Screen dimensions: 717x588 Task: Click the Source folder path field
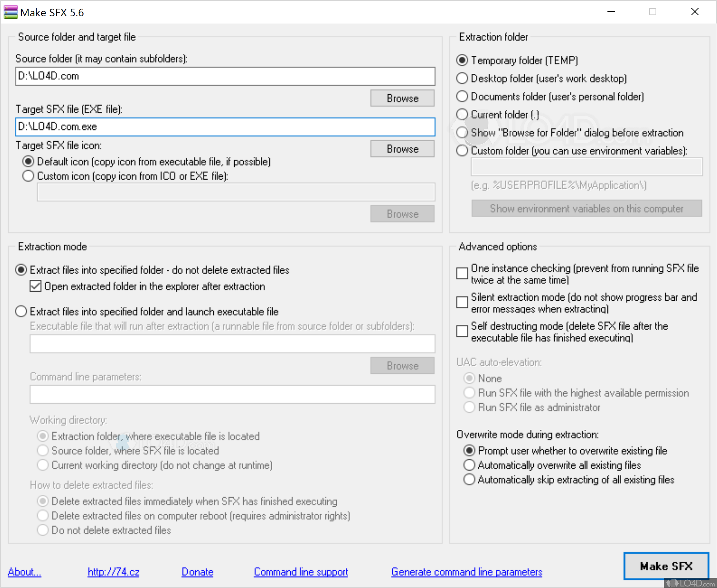[x=225, y=76]
